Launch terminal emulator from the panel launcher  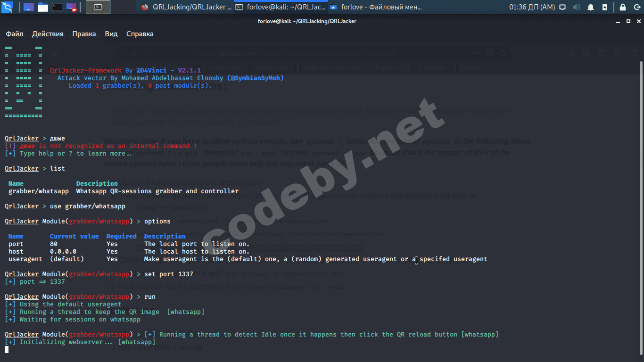[57, 7]
